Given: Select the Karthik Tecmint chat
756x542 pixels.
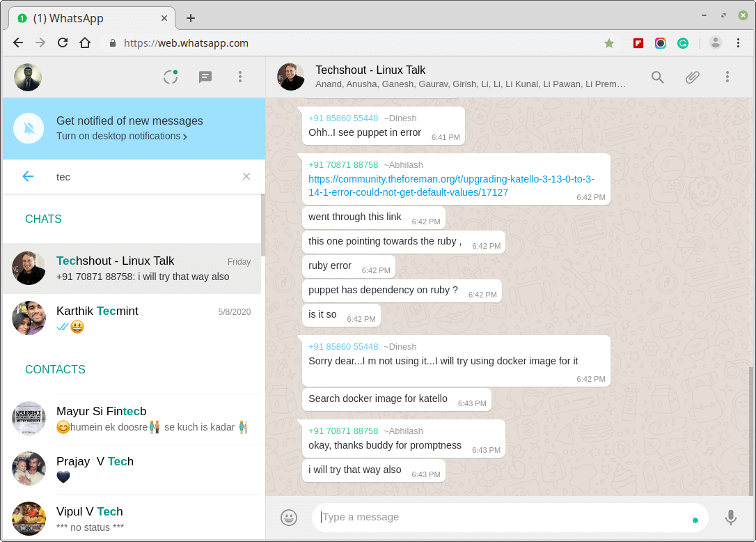Looking at the screenshot, I should pyautogui.click(x=132, y=318).
